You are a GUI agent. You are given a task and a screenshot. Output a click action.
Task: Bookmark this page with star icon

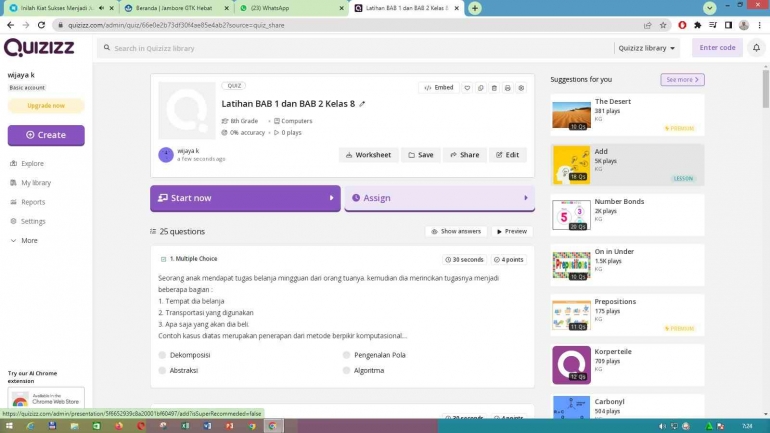click(663, 25)
